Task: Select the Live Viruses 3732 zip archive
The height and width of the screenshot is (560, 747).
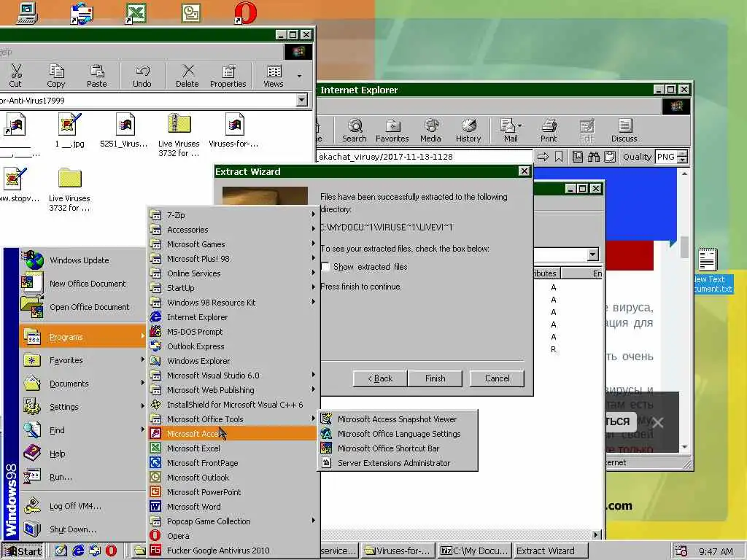Action: click(x=179, y=124)
